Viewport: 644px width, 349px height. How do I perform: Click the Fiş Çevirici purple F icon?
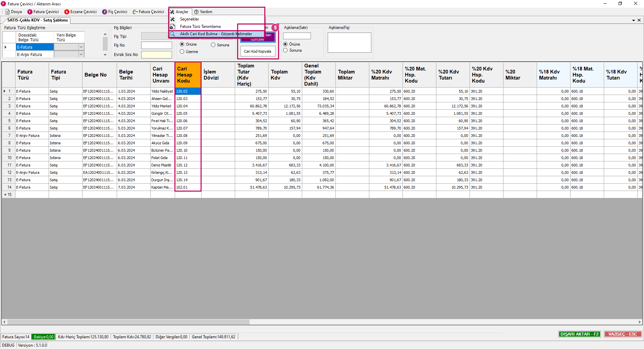105,12
